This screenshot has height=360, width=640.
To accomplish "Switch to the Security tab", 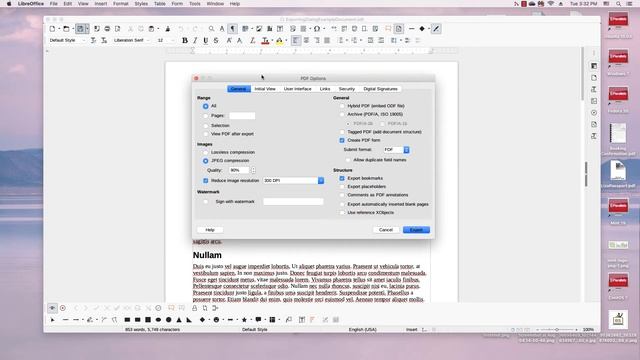I will click(347, 89).
